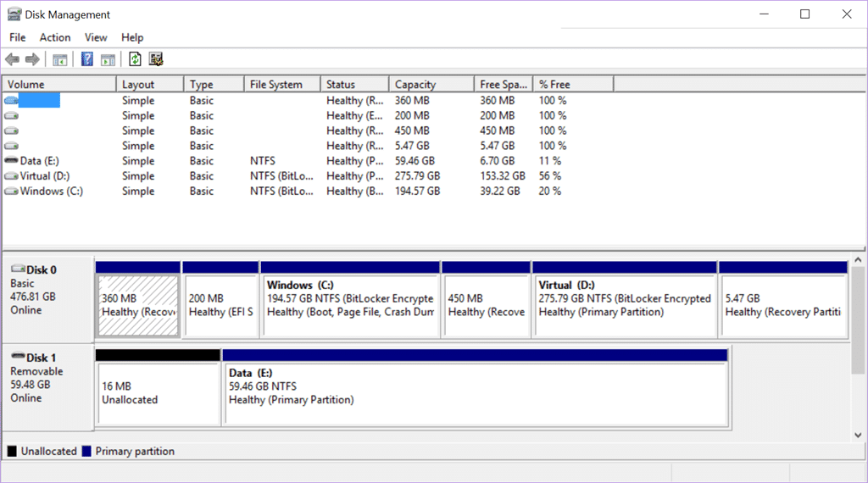Click the vertical scrollbar thumb of the disk pane
Viewport: 868px width, 483px height.
pyautogui.click(x=858, y=321)
